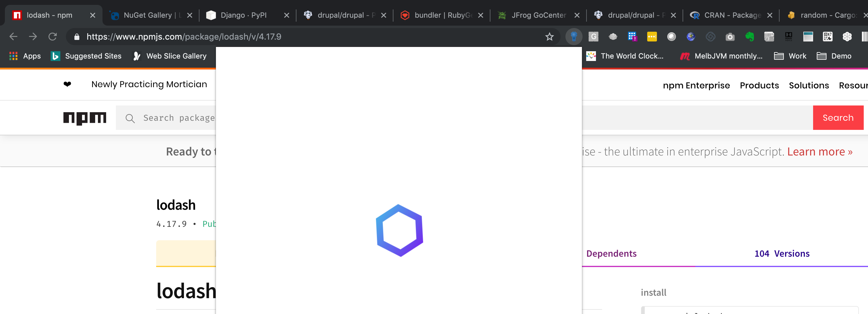Open the Solutions menu
The width and height of the screenshot is (868, 314).
tap(809, 86)
